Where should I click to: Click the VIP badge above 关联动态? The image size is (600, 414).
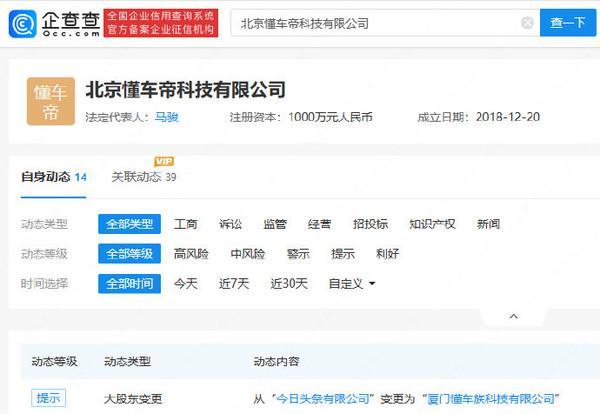(x=164, y=161)
